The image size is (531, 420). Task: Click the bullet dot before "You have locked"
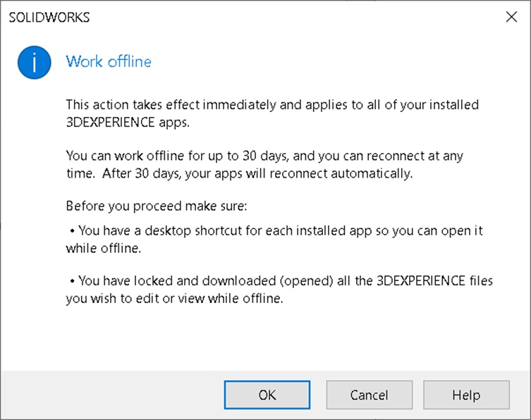pos(73,281)
